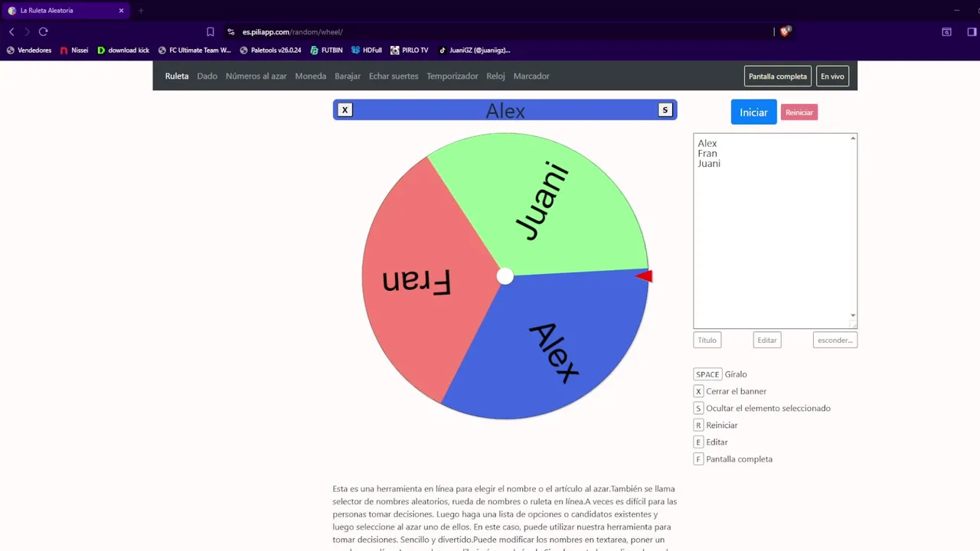Viewport: 980px width, 551px height.
Task: Open the Nissei bookmark
Action: tap(74, 51)
